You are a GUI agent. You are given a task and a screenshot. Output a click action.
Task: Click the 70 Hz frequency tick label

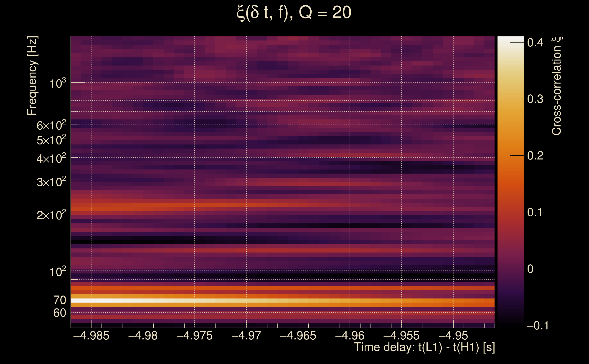(59, 300)
